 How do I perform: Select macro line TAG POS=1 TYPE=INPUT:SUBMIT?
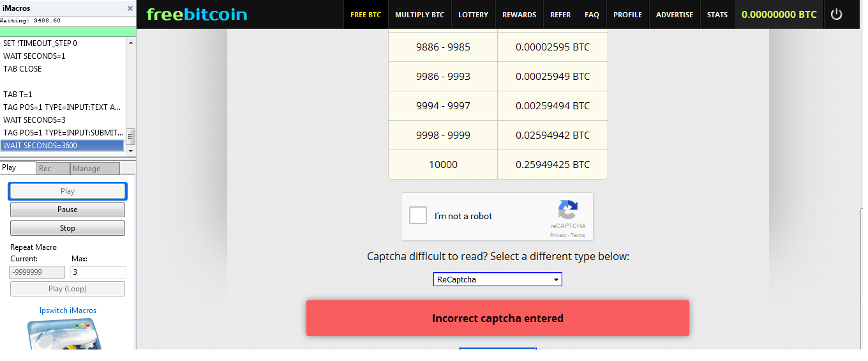pyautogui.click(x=63, y=133)
